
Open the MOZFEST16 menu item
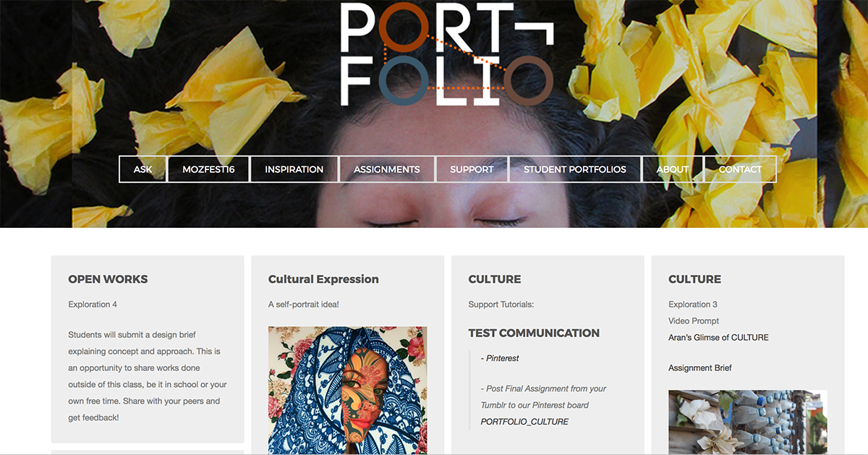coord(208,169)
